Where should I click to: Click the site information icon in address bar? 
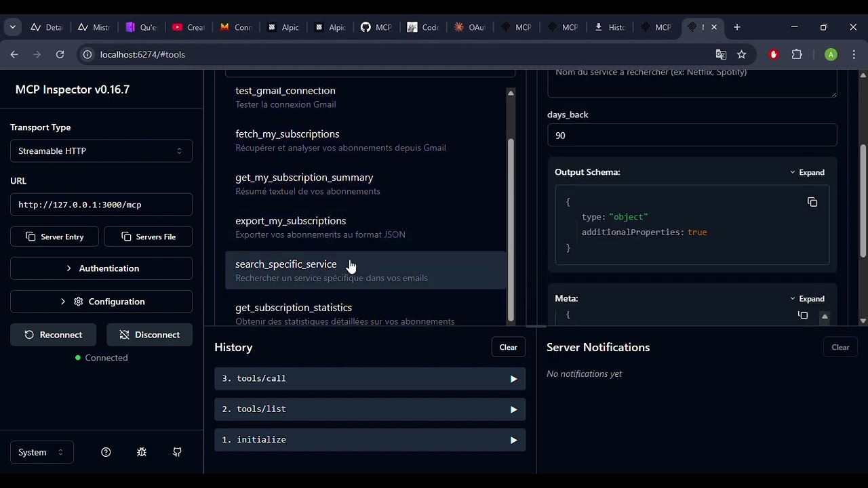tap(87, 54)
